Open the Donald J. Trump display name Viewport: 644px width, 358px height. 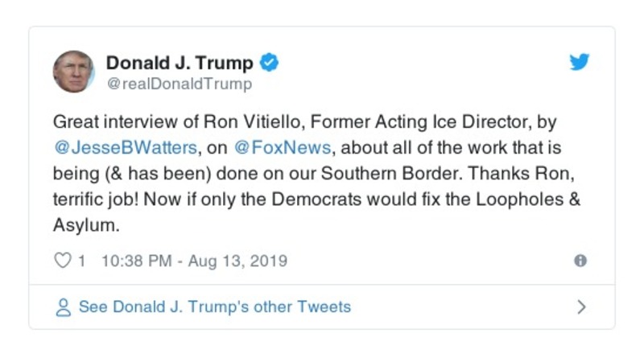coord(180,63)
